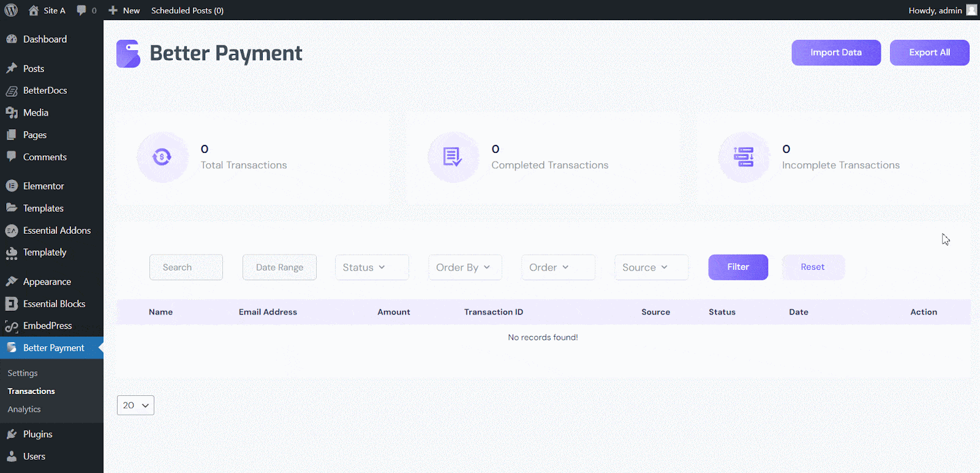Viewport: 980px width, 473px height.
Task: Click the Action column header
Action: tap(924, 312)
